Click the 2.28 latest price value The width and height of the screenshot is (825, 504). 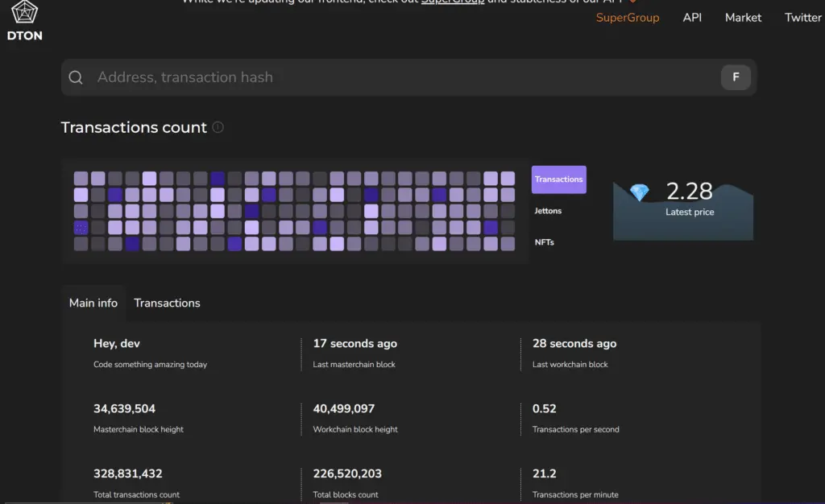690,192
